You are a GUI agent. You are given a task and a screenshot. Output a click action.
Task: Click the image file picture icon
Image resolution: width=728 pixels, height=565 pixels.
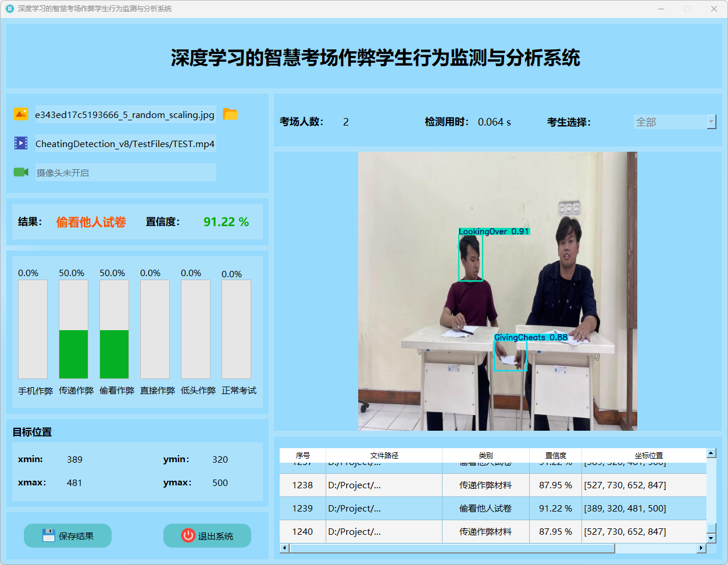point(21,115)
